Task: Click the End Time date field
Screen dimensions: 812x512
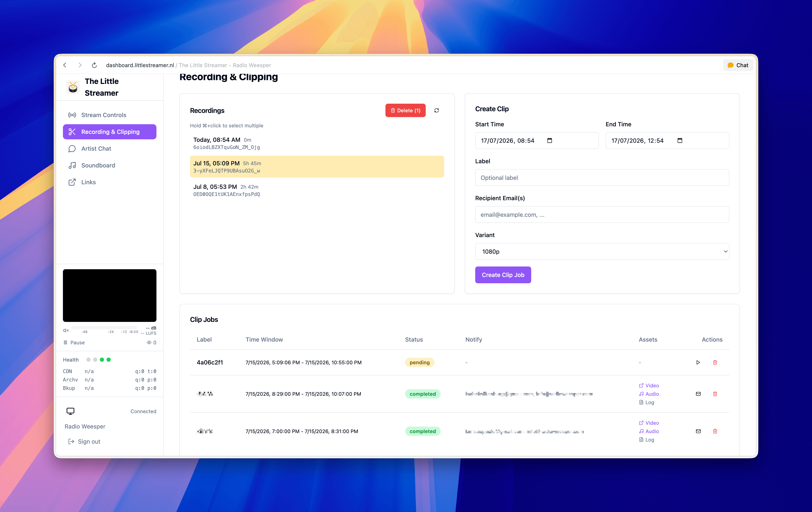Action: pyautogui.click(x=667, y=140)
